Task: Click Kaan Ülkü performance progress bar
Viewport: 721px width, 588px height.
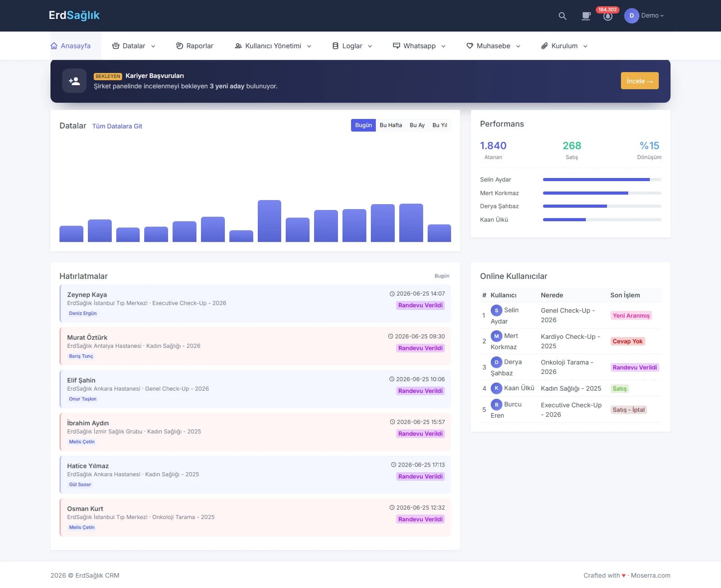Action: click(602, 220)
